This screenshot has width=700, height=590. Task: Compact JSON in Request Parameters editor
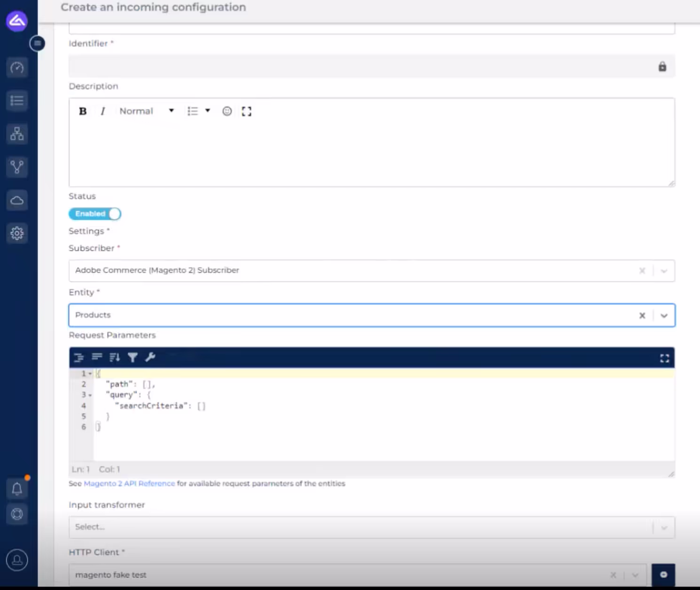tap(97, 357)
